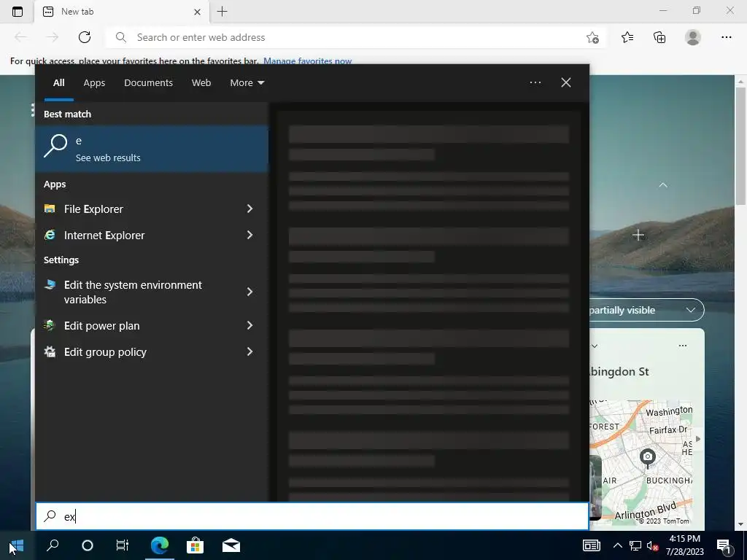
Task: Add this page to favorites star
Action: (x=592, y=37)
